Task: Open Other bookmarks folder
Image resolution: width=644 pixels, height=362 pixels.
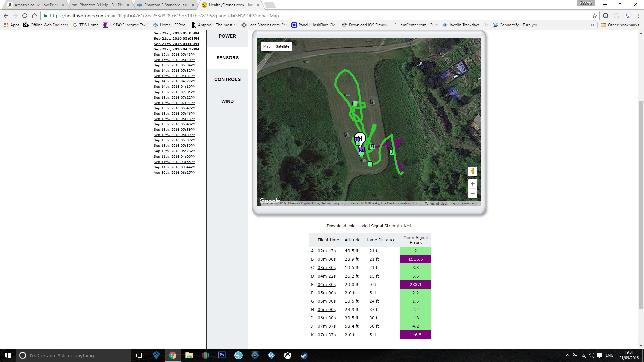Action: (x=620, y=25)
